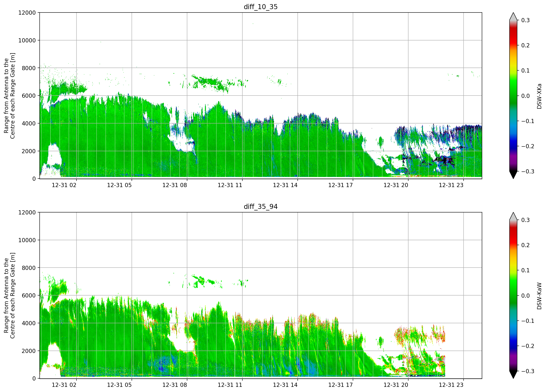Click the 0 y-tick of diff_35_94

[34, 379]
